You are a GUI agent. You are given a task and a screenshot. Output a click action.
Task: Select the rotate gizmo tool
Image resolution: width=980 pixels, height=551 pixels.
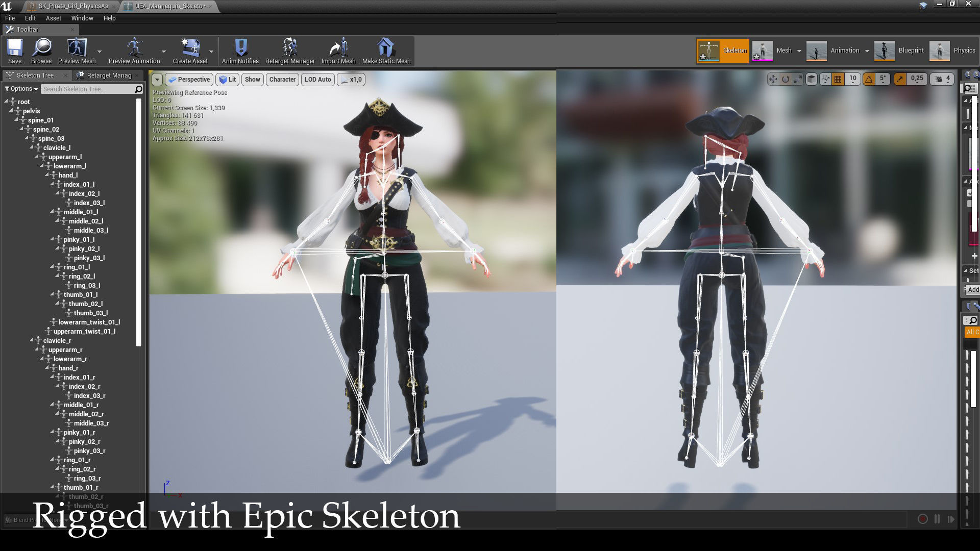pyautogui.click(x=786, y=79)
